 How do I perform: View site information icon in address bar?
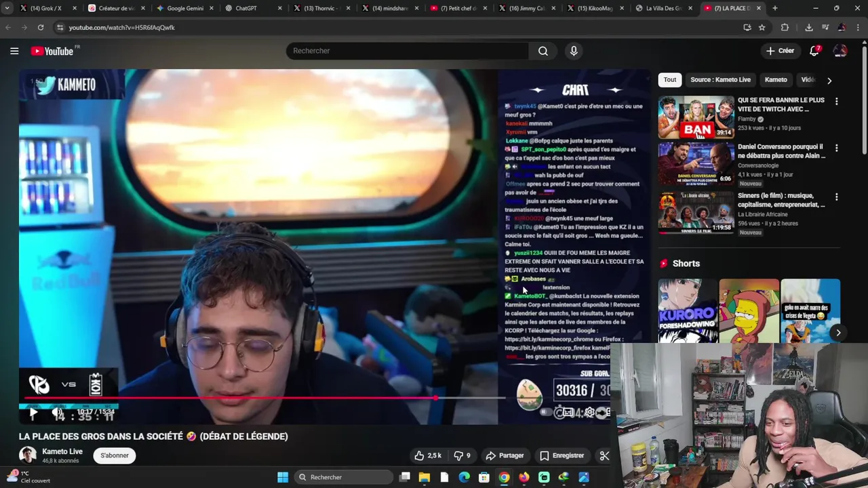pyautogui.click(x=60, y=27)
